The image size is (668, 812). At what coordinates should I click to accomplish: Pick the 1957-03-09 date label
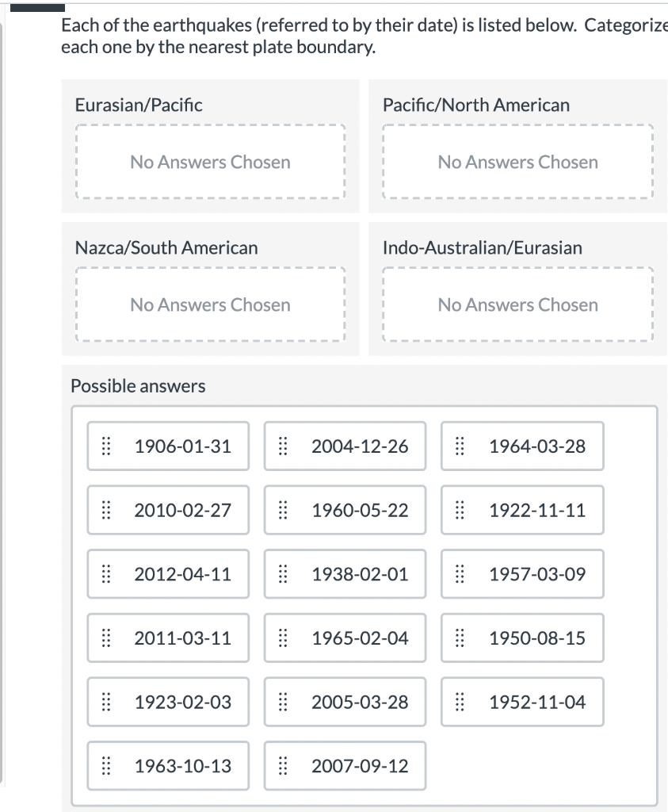click(537, 574)
